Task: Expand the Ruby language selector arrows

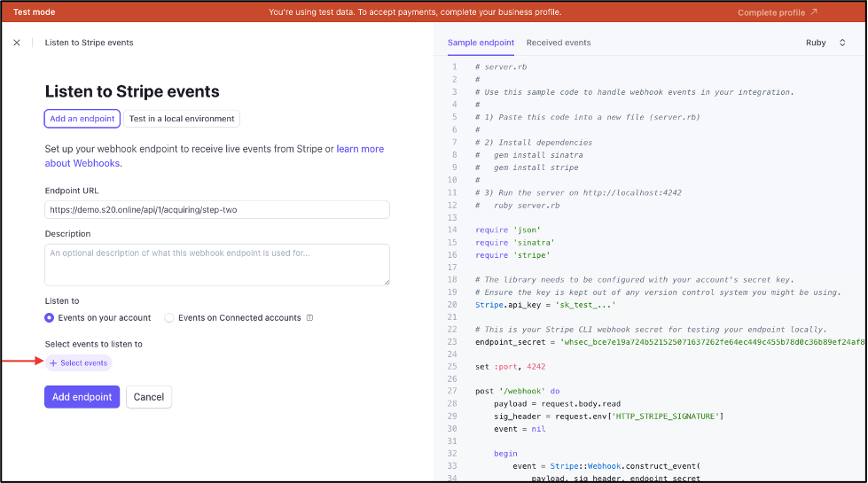Action: click(x=842, y=43)
